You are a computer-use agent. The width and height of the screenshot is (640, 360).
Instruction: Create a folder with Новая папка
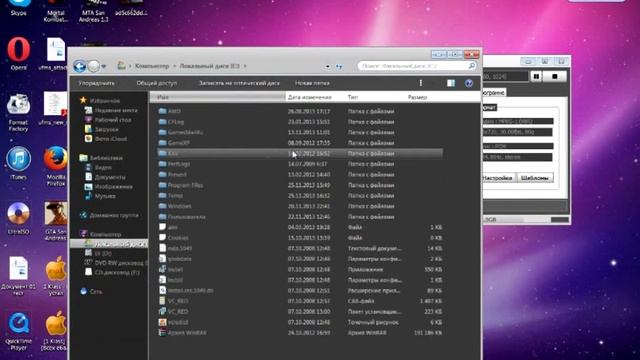(312, 83)
